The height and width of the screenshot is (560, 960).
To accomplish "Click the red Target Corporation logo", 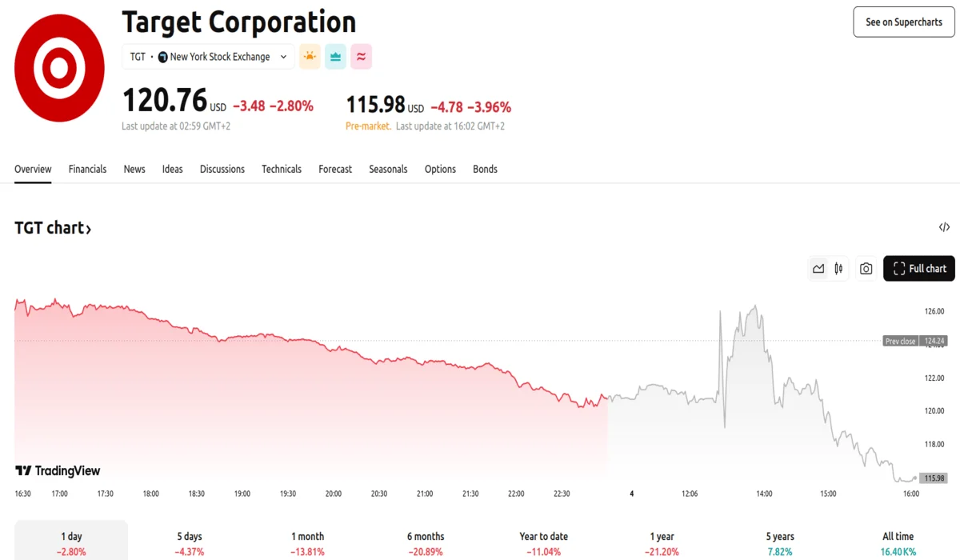I will point(59,68).
